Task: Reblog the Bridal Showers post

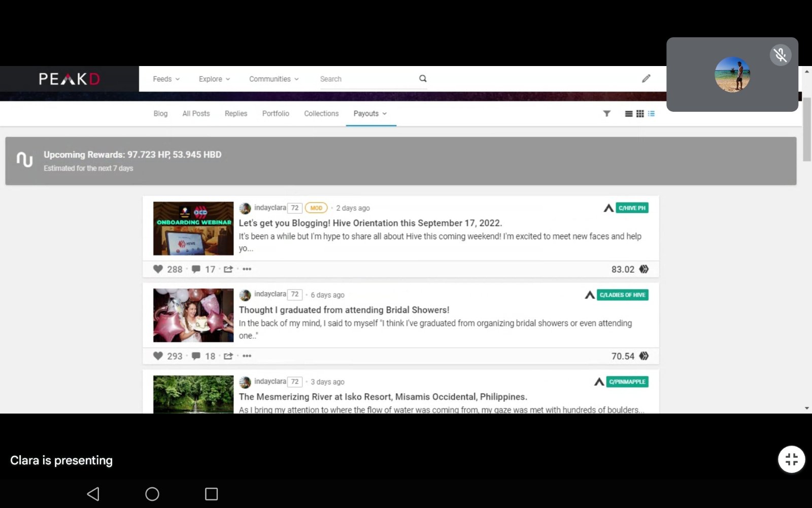Action: [x=228, y=356]
